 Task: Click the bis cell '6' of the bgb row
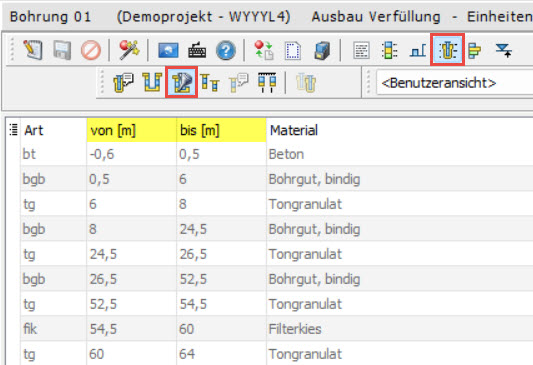pos(222,179)
